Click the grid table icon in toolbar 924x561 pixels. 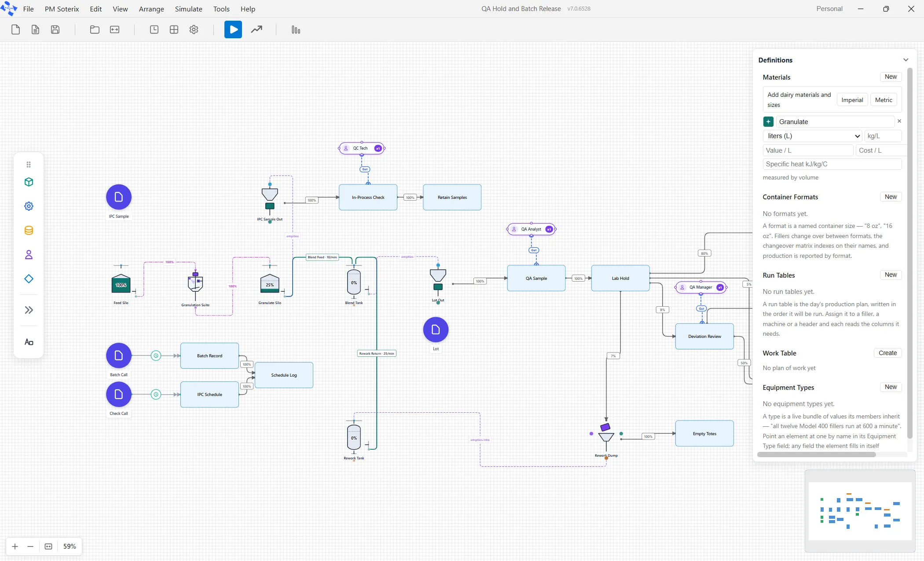(174, 29)
